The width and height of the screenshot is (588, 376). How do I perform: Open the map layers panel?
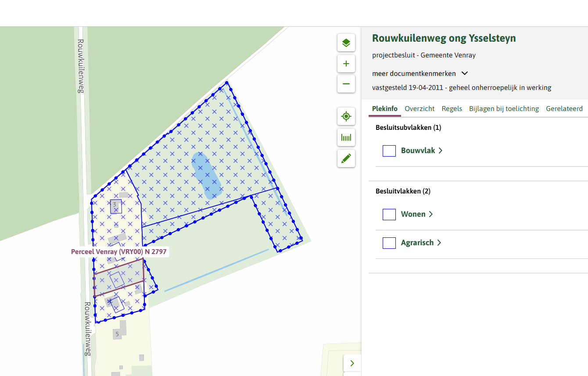346,43
